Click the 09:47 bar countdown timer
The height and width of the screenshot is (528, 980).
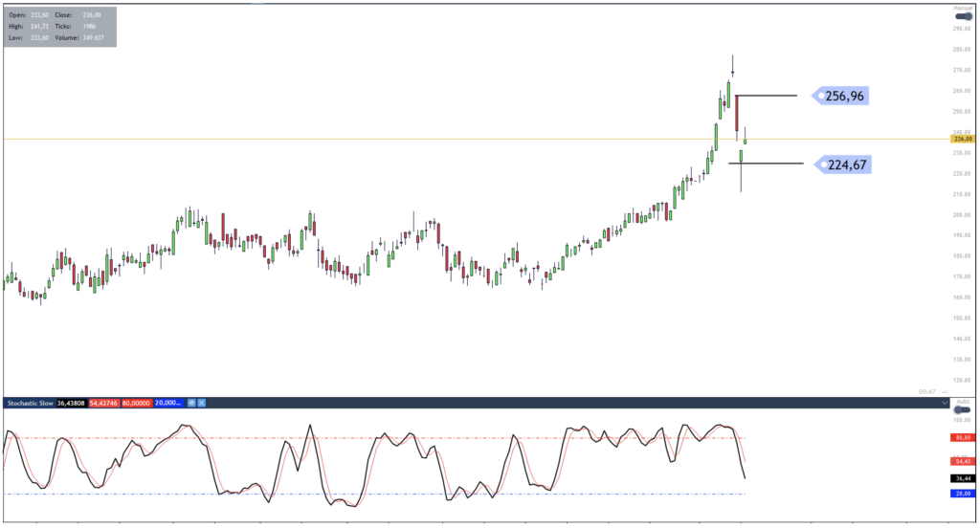(x=926, y=391)
